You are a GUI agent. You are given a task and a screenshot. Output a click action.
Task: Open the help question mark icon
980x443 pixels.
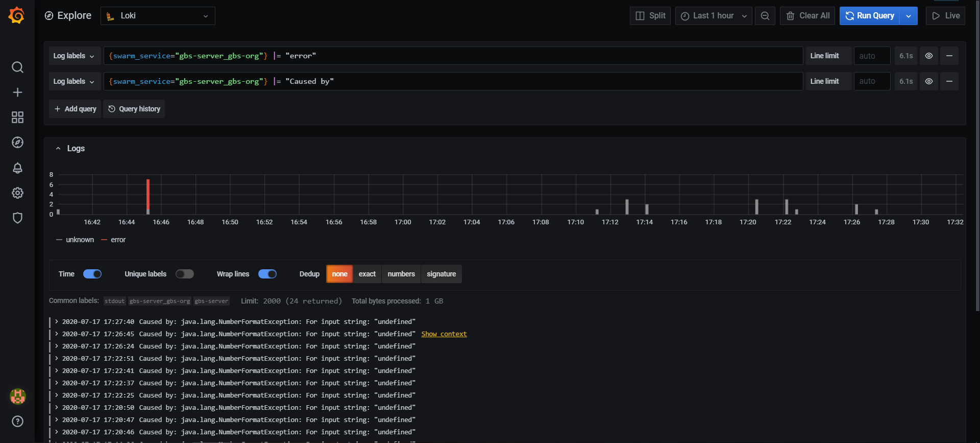[17, 421]
